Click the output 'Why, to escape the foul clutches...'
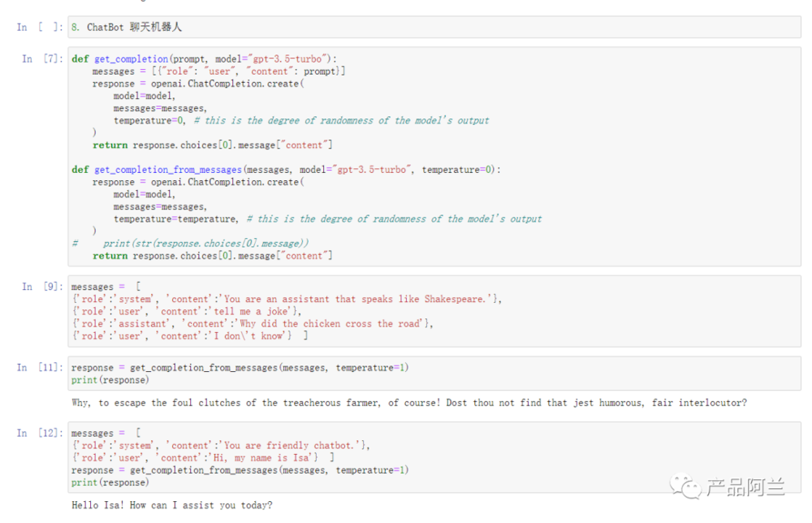812x523 pixels. (x=409, y=403)
